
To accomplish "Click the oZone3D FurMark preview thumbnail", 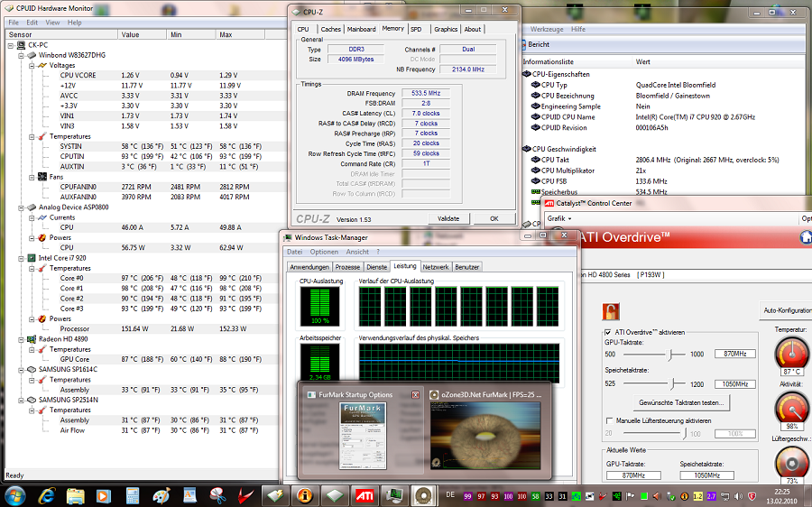I will click(485, 436).
